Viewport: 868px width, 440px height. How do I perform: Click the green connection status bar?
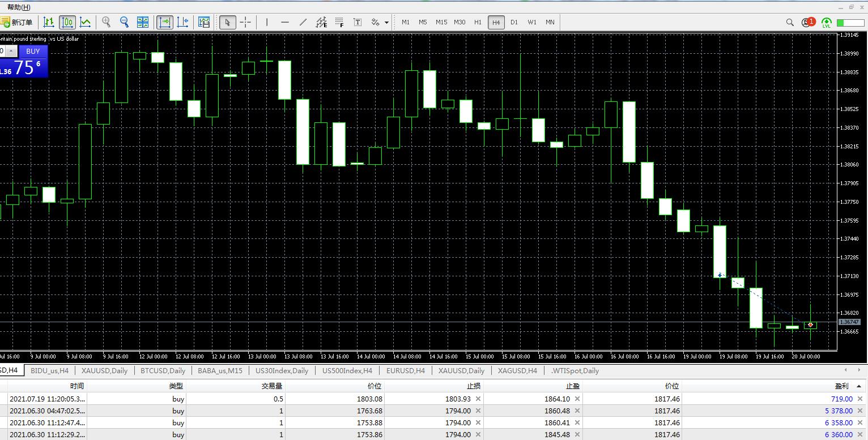(849, 23)
